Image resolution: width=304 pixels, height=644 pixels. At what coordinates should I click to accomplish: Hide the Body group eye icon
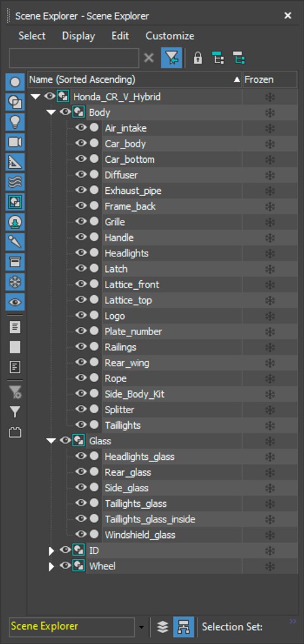click(66, 112)
